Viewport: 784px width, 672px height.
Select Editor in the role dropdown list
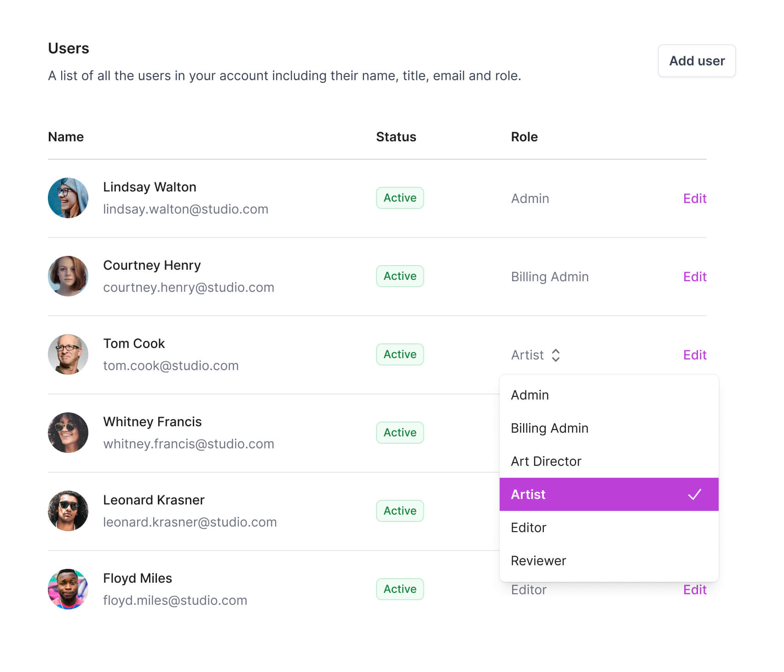click(528, 527)
